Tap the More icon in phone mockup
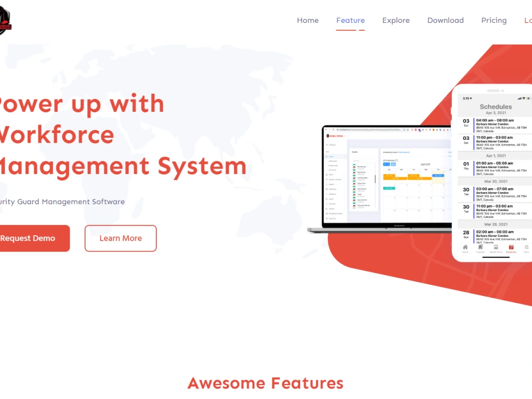Viewport: 532px width, 399px height. (526, 248)
